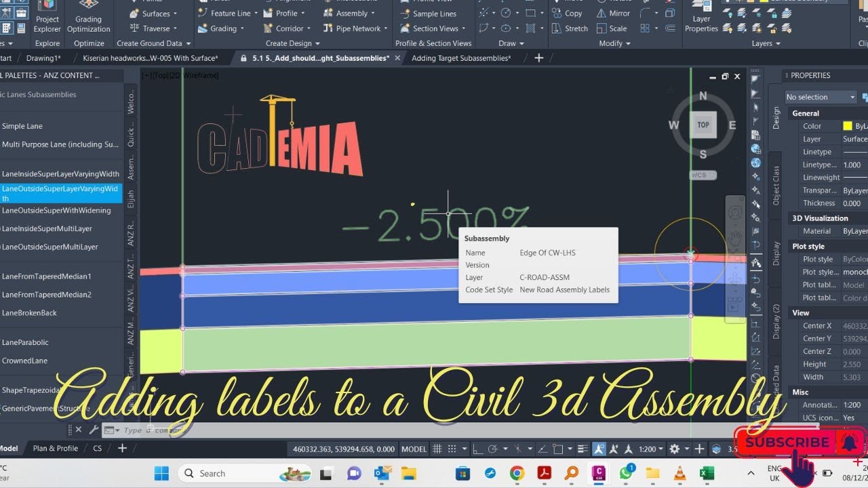Switch to Adding Target Subassemblies tab
Screen dimensions: 868x488
(461, 58)
